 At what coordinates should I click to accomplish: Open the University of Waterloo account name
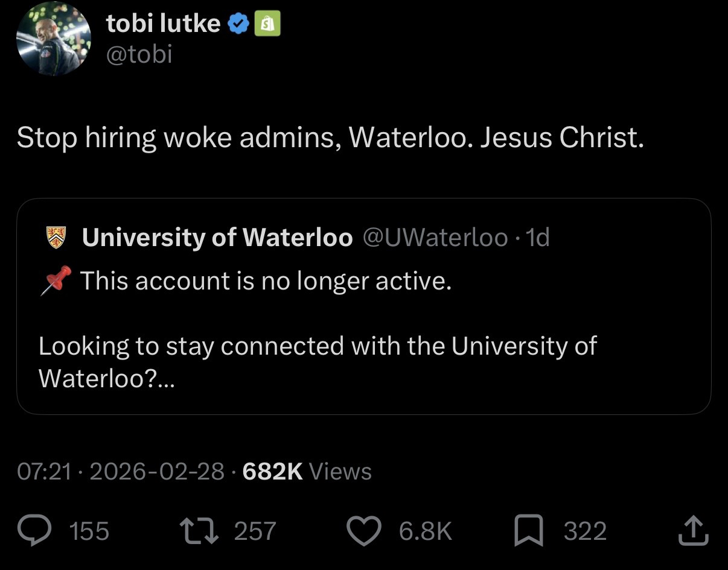click(217, 238)
